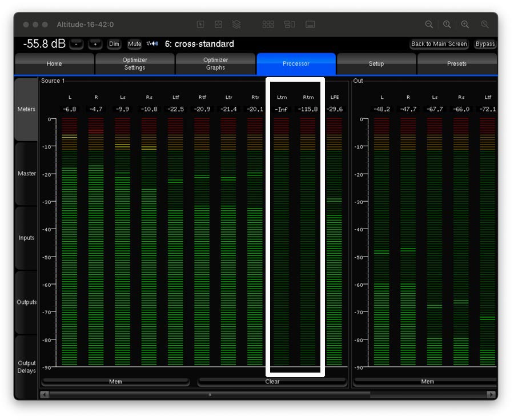This screenshot has width=514, height=420.
Task: Click the Clear button under Source 1
Action: [x=272, y=381]
